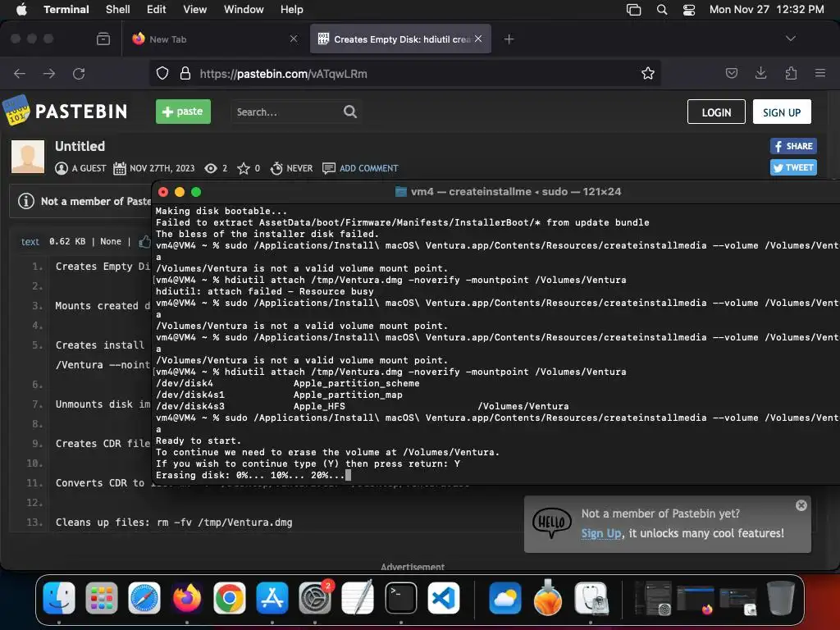Viewport: 840px width, 630px height.
Task: Click into the Pastebin Search field
Action: (x=286, y=112)
